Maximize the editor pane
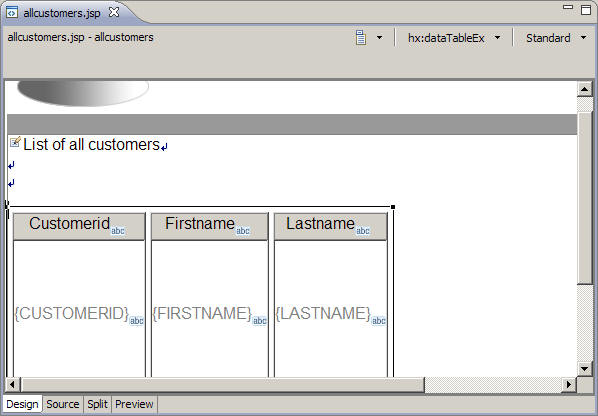Viewport: 598px width, 416px height. tap(586, 10)
